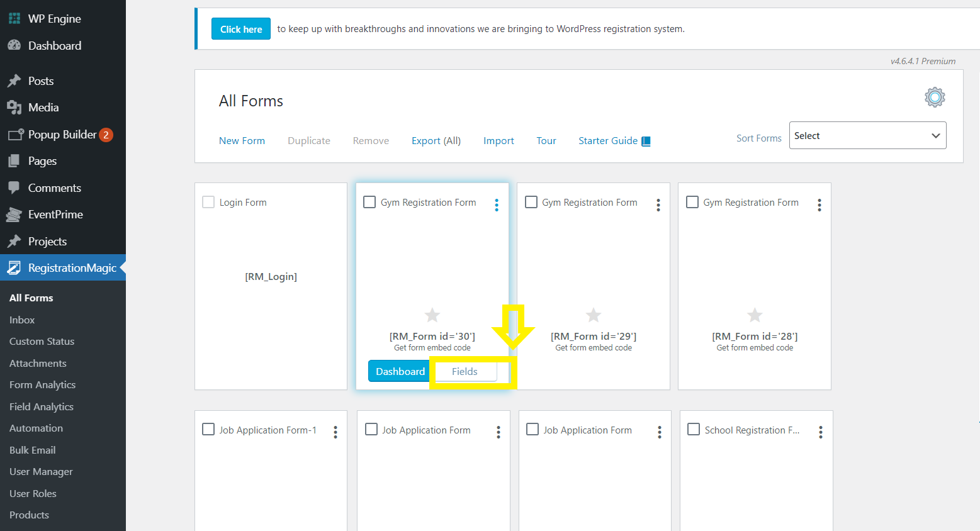Open Bulk Email submenu item
980x531 pixels.
point(33,450)
